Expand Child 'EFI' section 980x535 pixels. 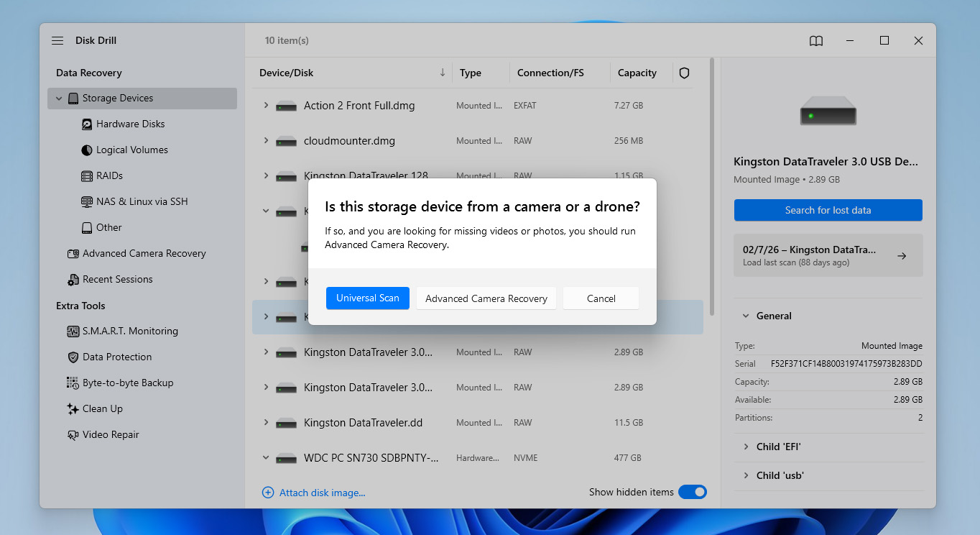point(745,447)
